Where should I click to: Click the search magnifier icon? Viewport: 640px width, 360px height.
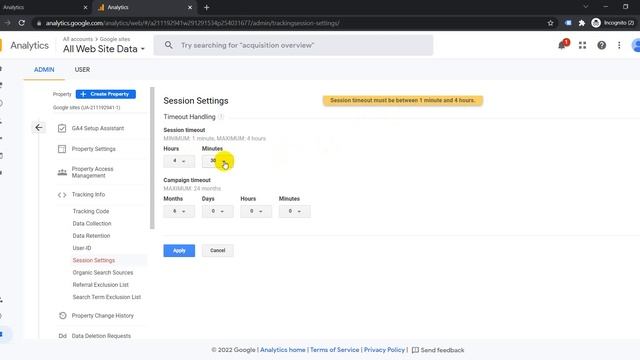click(x=169, y=45)
